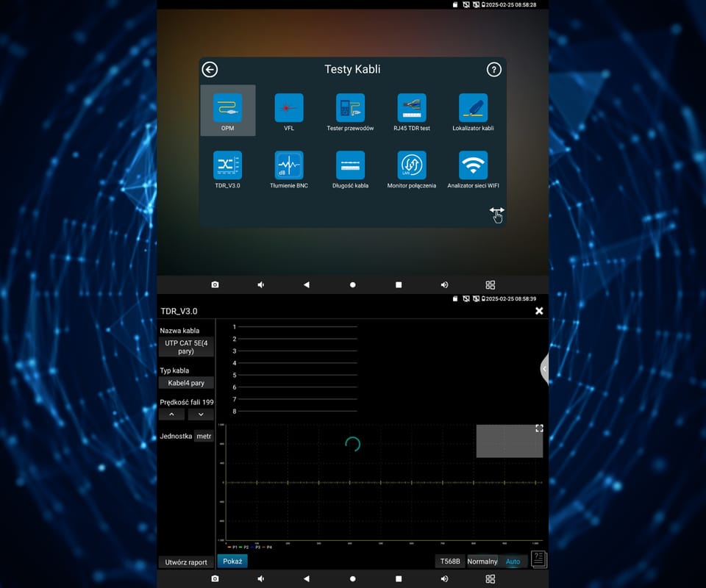The image size is (706, 588).
Task: Change the unit from metr
Action: [x=204, y=437]
